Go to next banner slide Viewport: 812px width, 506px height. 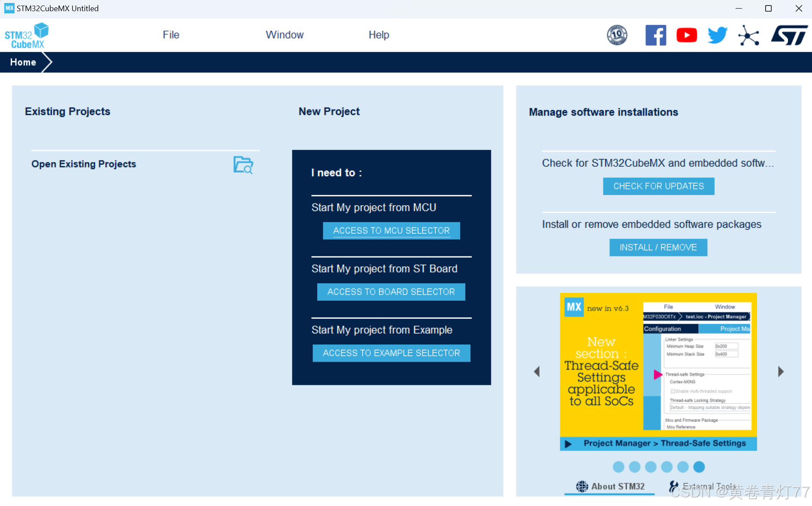(x=781, y=372)
